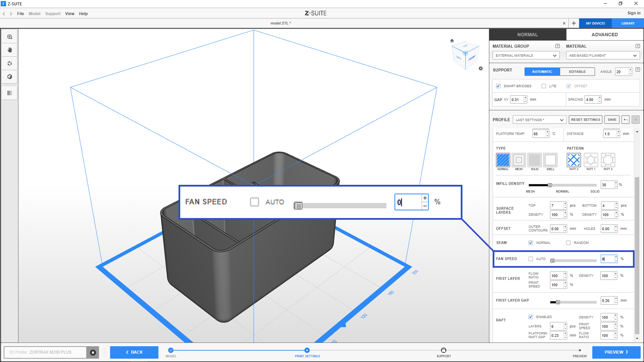Switch to the Normal settings tab
The height and width of the screenshot is (362, 644).
527,35
